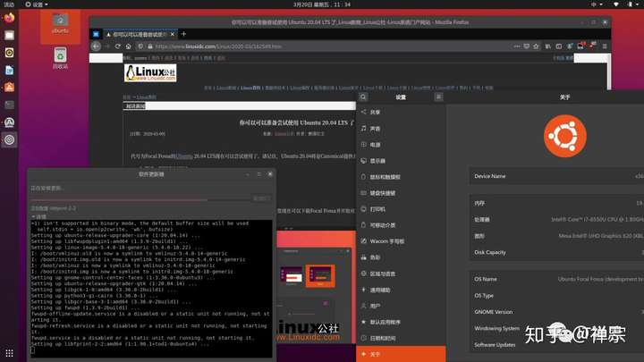
Task: Open the Files app in the dock
Action: tap(9, 35)
